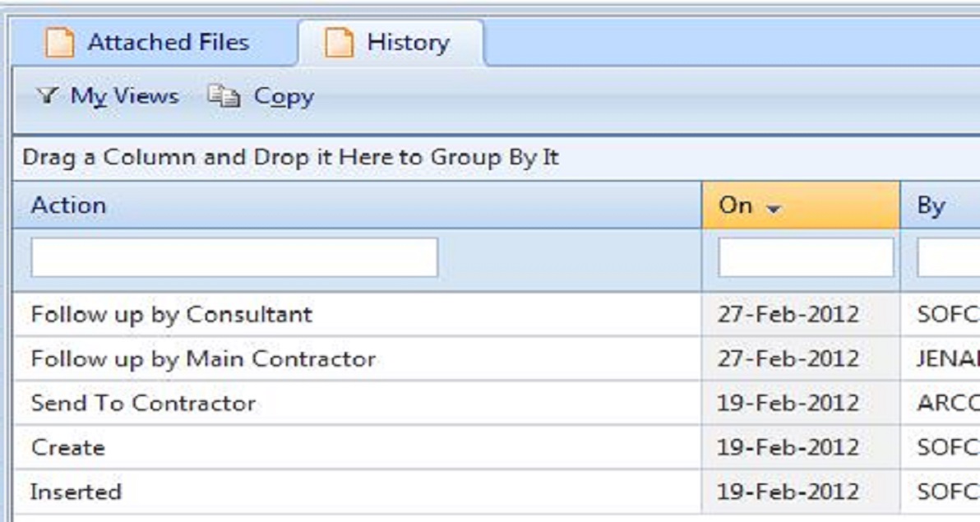Click the History tab page icon
The height and width of the screenshot is (522, 980).
click(x=339, y=43)
